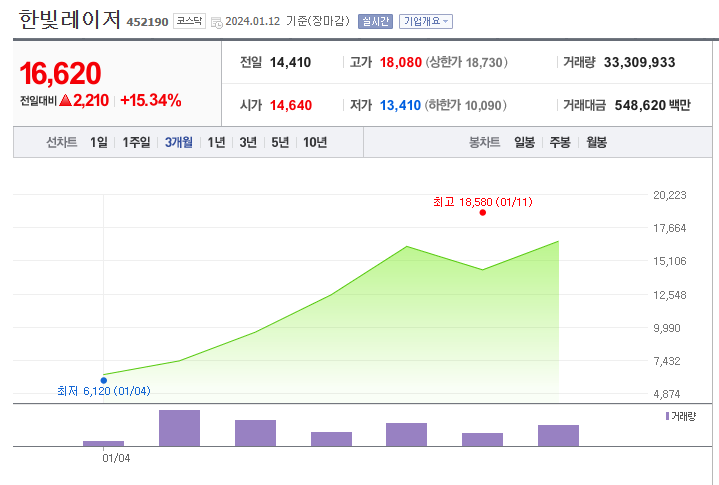The height and width of the screenshot is (485, 719).
Task: Click the blue 최저 6,120 marker dot
Action: click(x=104, y=380)
